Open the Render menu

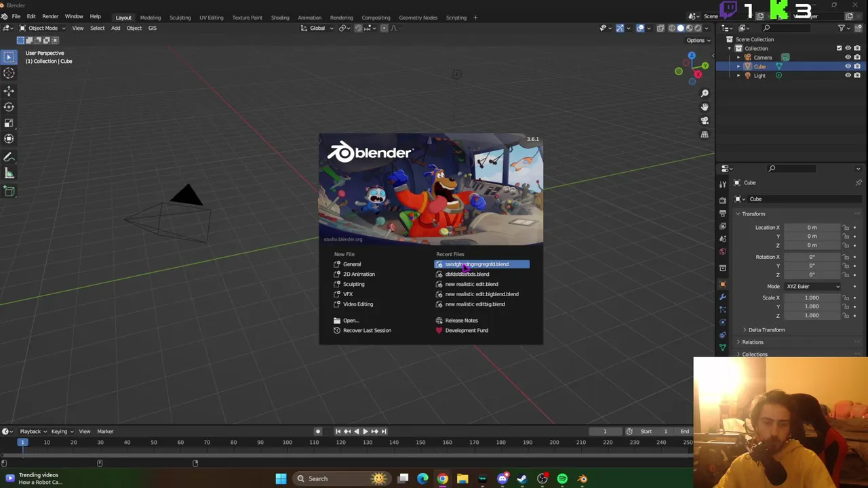(50, 17)
